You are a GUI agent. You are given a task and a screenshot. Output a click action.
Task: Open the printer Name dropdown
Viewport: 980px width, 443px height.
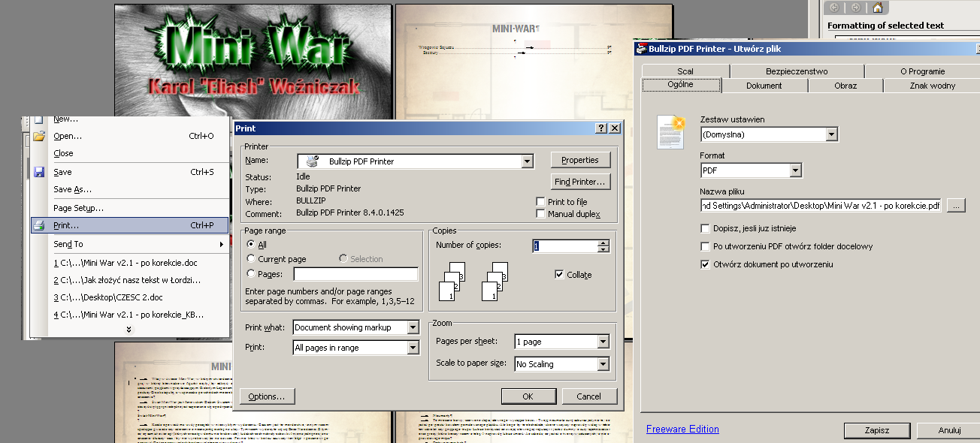pyautogui.click(x=528, y=161)
